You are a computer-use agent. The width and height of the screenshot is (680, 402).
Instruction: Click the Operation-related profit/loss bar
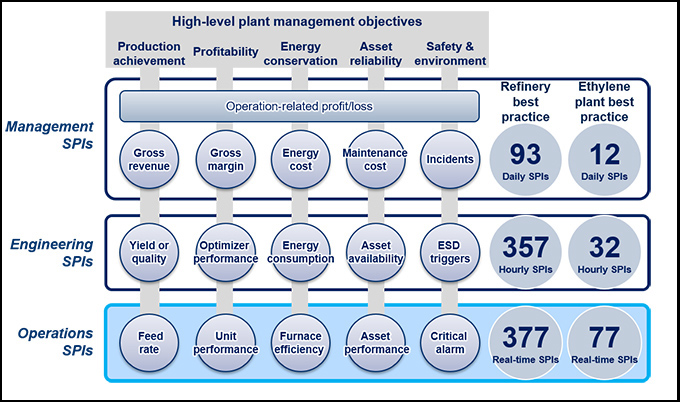coord(301,106)
